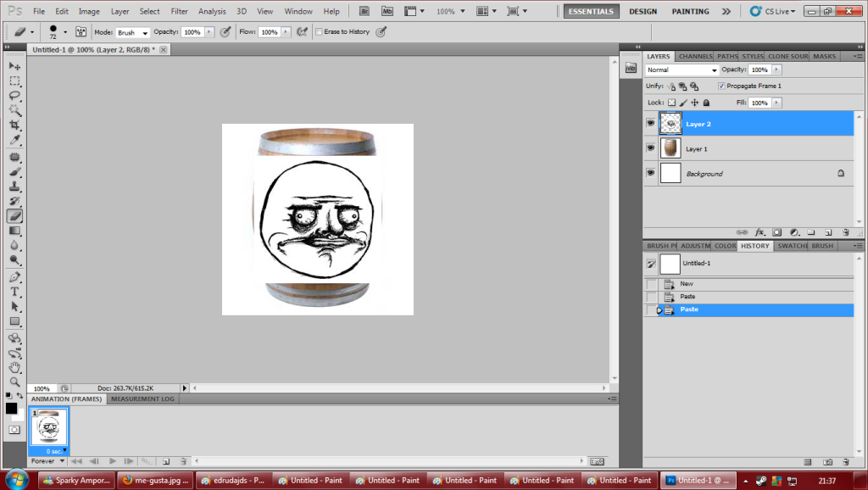Toggle lock image pixels
Viewport: 868px width, 490px height.
pos(683,103)
